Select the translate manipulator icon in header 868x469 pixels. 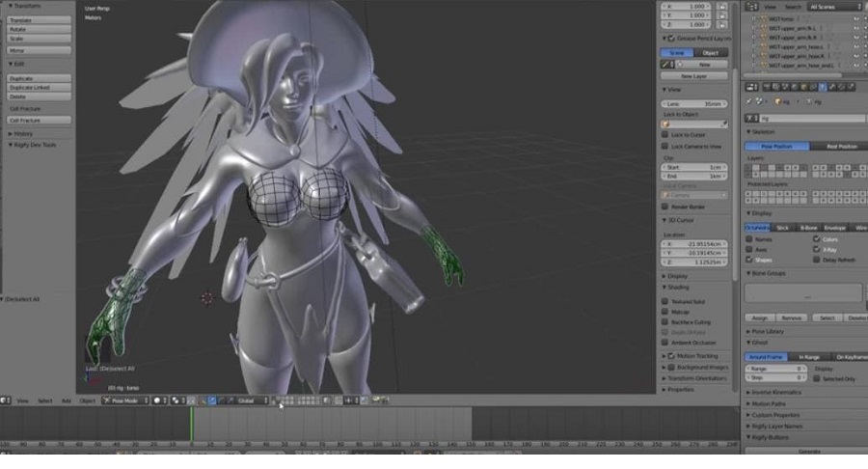coord(213,400)
